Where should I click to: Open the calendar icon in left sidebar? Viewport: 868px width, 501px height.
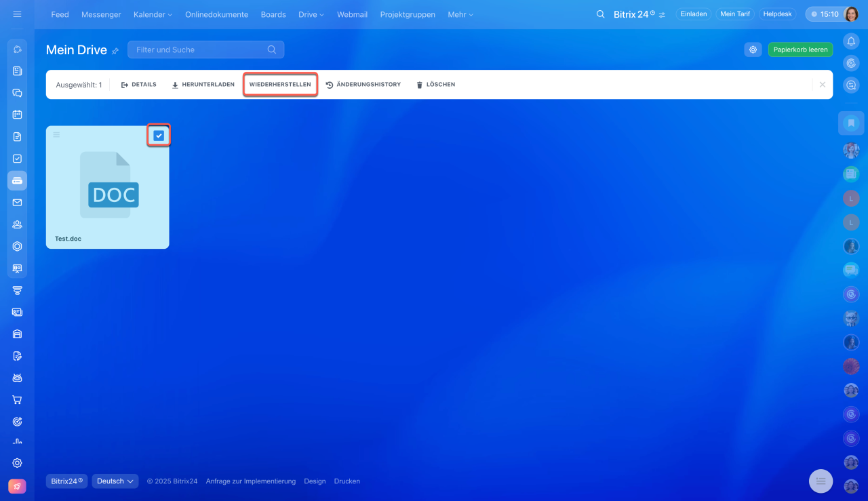[x=18, y=115]
